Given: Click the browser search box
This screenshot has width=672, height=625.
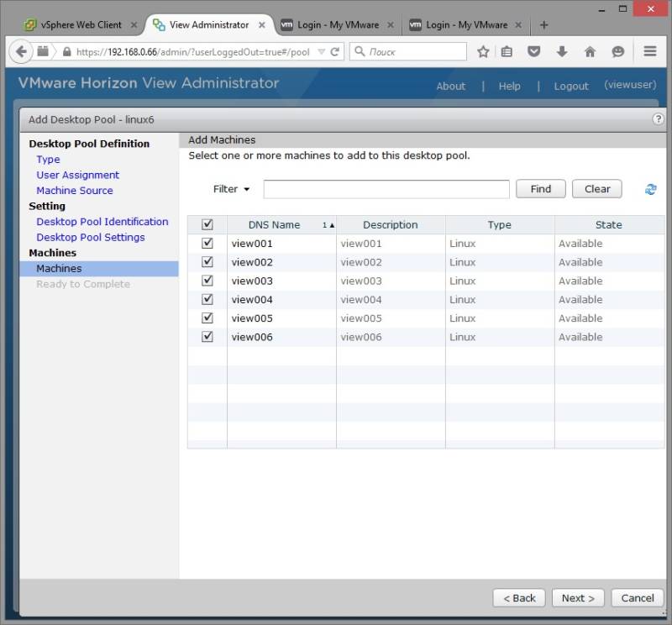Looking at the screenshot, I should tap(408, 51).
